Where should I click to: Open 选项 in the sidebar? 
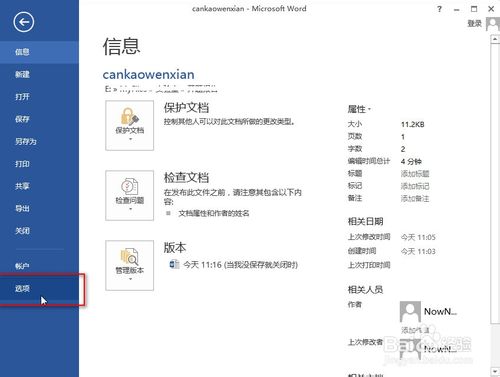point(39,289)
